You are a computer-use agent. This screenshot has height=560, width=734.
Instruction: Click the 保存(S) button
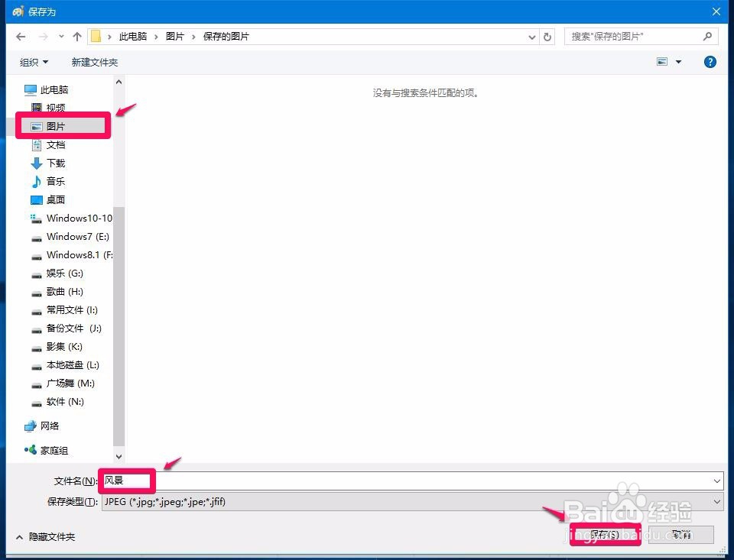[605, 534]
